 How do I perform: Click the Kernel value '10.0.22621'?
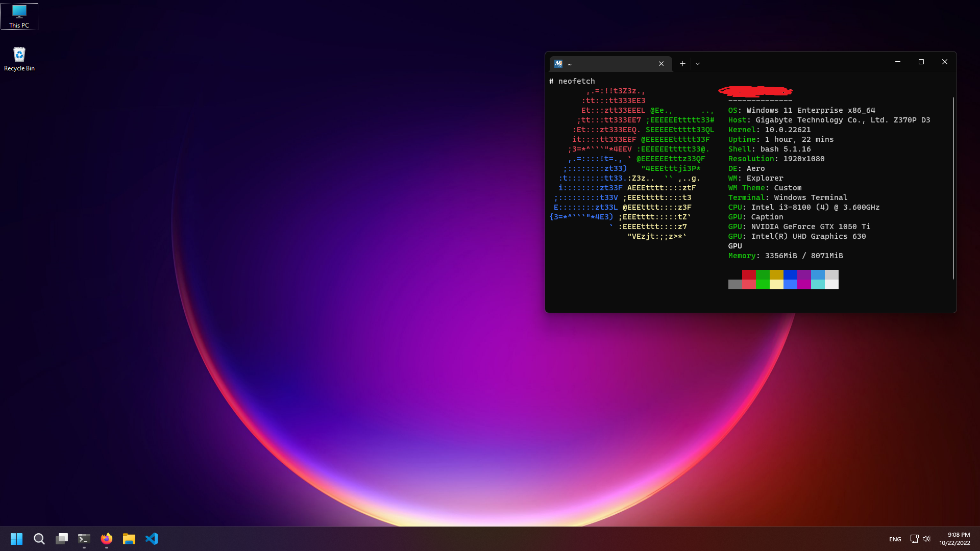788,130
